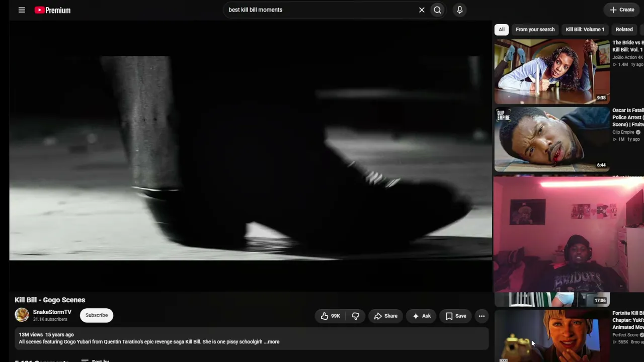Open the Oscar police arrest thumbnail

click(551, 139)
